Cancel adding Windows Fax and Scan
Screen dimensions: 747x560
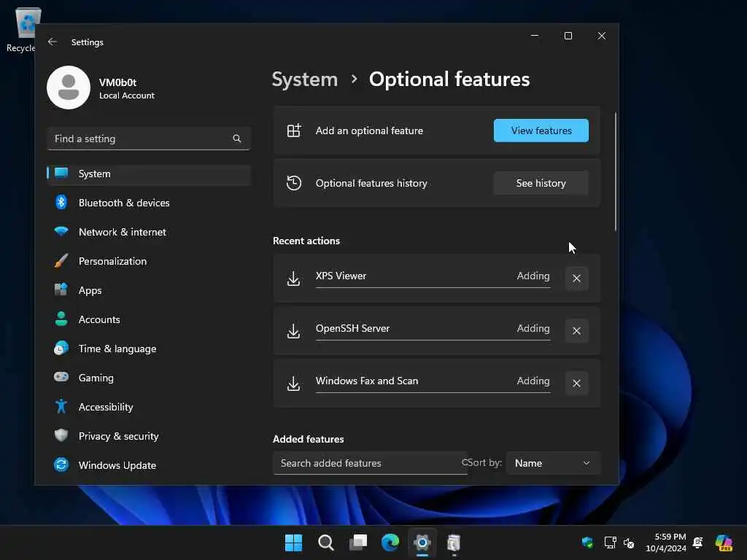[x=576, y=384]
